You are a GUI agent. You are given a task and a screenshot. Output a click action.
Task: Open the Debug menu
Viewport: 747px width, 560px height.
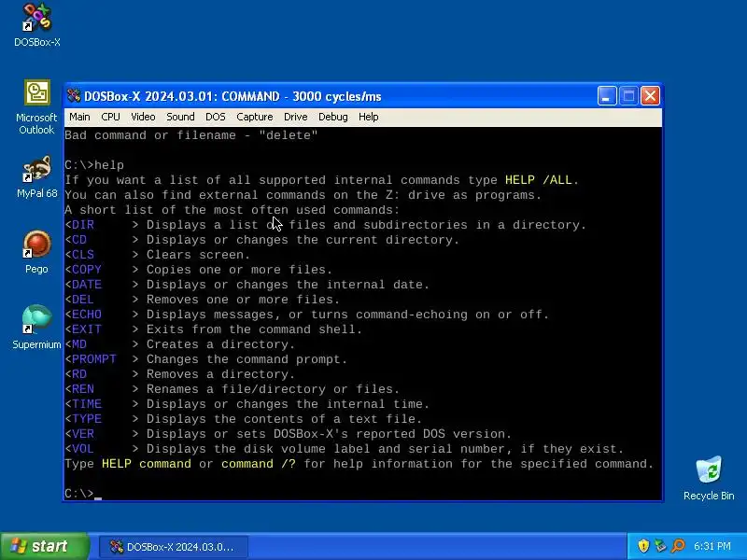click(333, 117)
